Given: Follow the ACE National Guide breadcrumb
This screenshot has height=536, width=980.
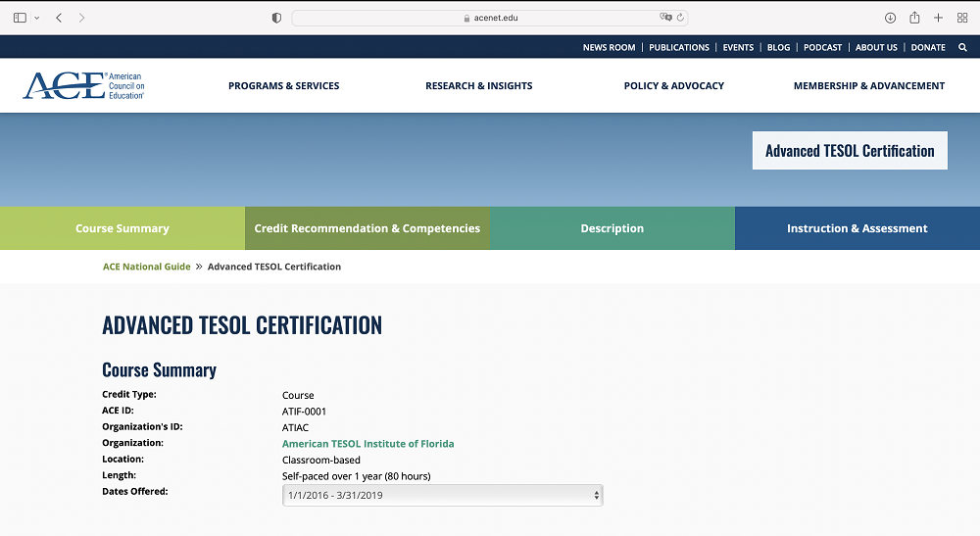Looking at the screenshot, I should [x=146, y=267].
